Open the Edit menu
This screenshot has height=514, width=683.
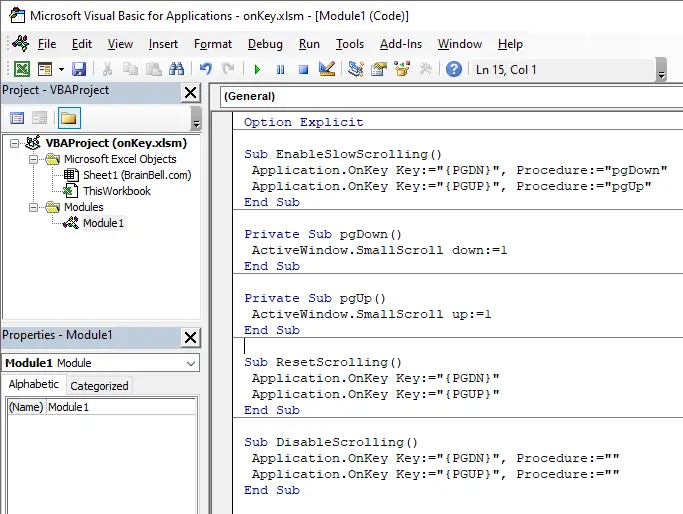[82, 44]
